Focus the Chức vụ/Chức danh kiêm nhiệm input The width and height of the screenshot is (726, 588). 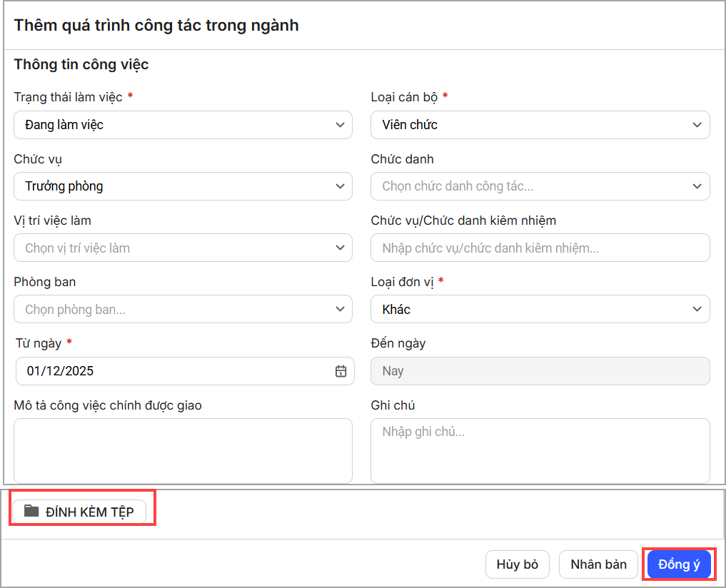coord(540,248)
